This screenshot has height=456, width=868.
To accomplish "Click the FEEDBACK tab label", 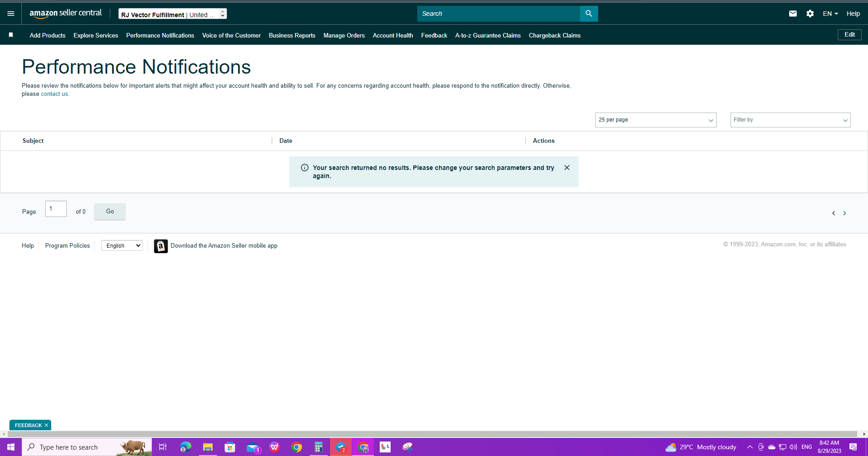I will coord(28,425).
